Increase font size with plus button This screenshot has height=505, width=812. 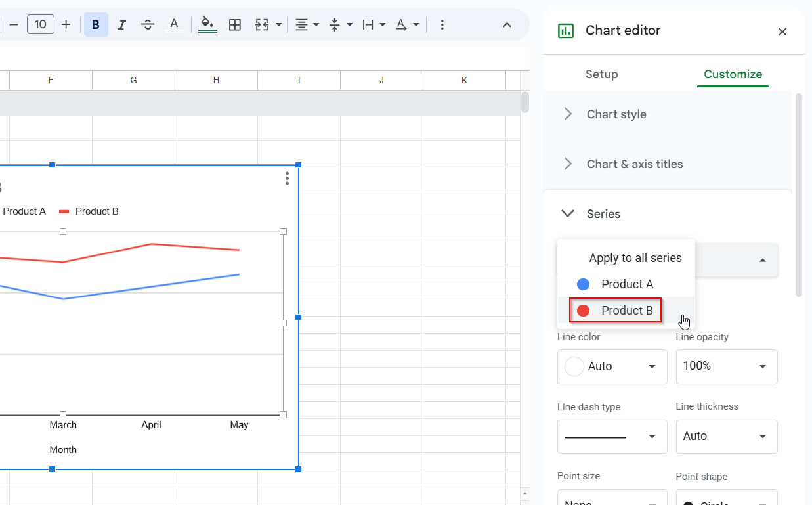tap(66, 25)
